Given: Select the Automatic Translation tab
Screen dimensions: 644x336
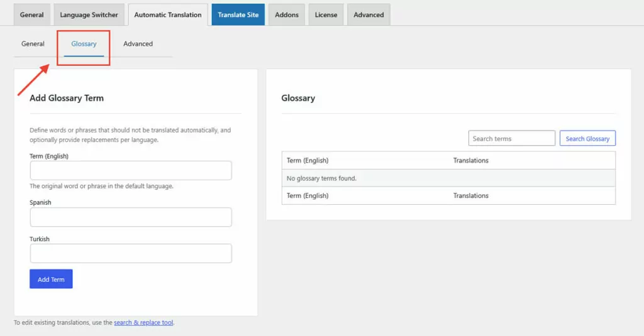Looking at the screenshot, I should click(167, 15).
